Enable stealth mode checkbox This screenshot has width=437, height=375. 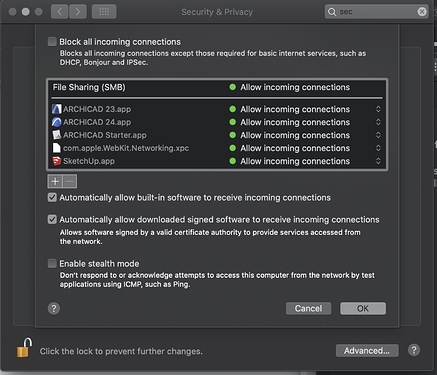tap(52, 263)
